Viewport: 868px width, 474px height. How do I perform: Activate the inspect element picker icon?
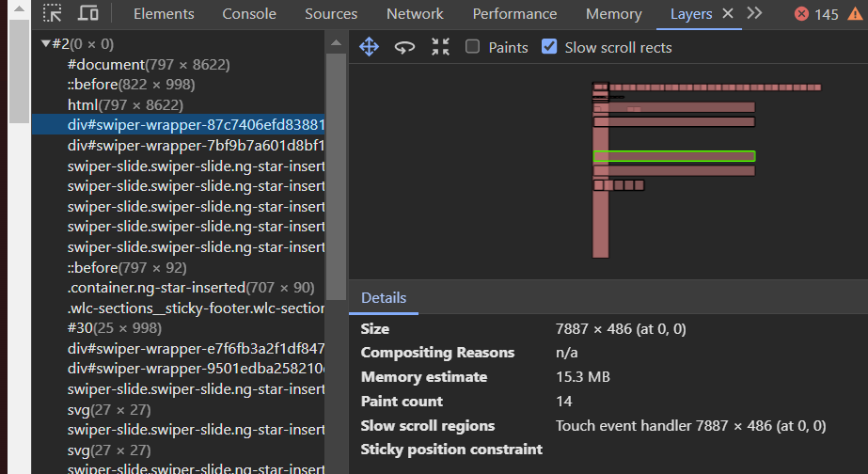(53, 13)
